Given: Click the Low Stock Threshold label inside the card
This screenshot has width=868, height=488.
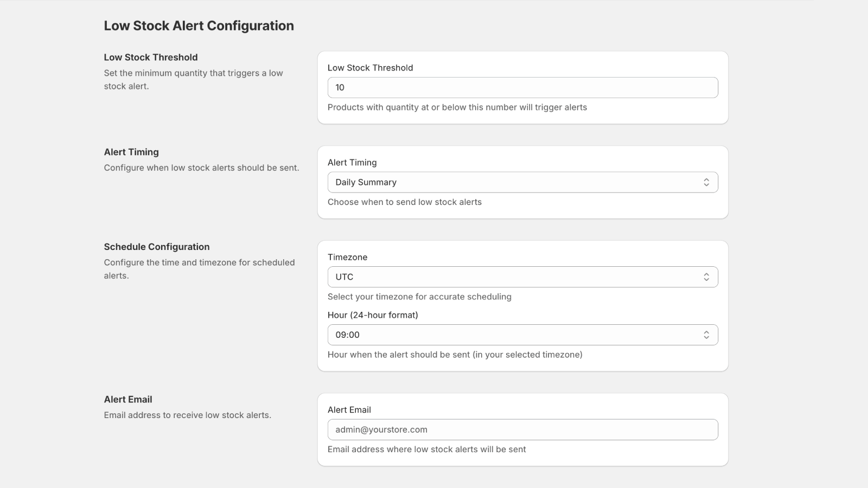Looking at the screenshot, I should [370, 68].
